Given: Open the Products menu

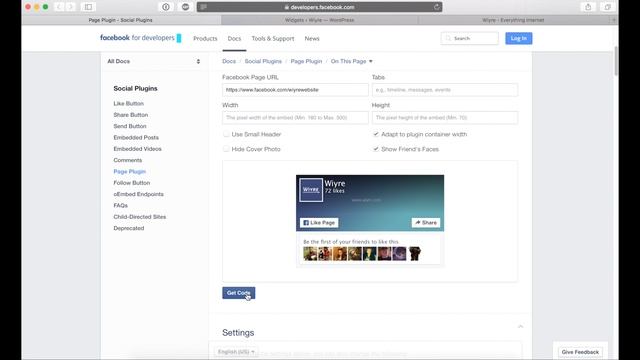Looking at the screenshot, I should tap(205, 38).
